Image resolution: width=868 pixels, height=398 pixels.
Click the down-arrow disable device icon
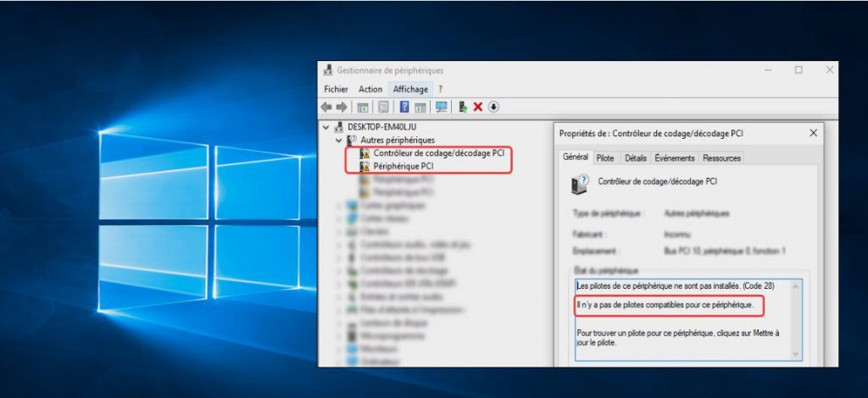pyautogui.click(x=493, y=107)
